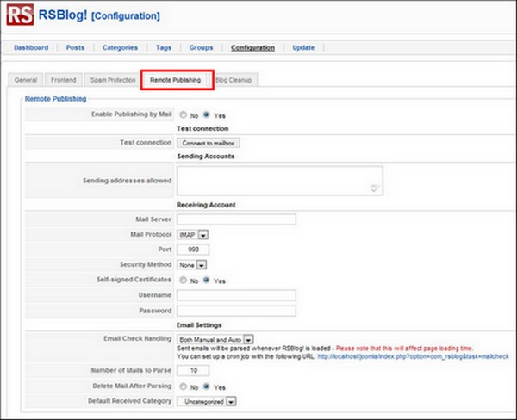The width and height of the screenshot is (517, 420).
Task: Set Delete Mail After Parsing to No
Action: coord(183,386)
